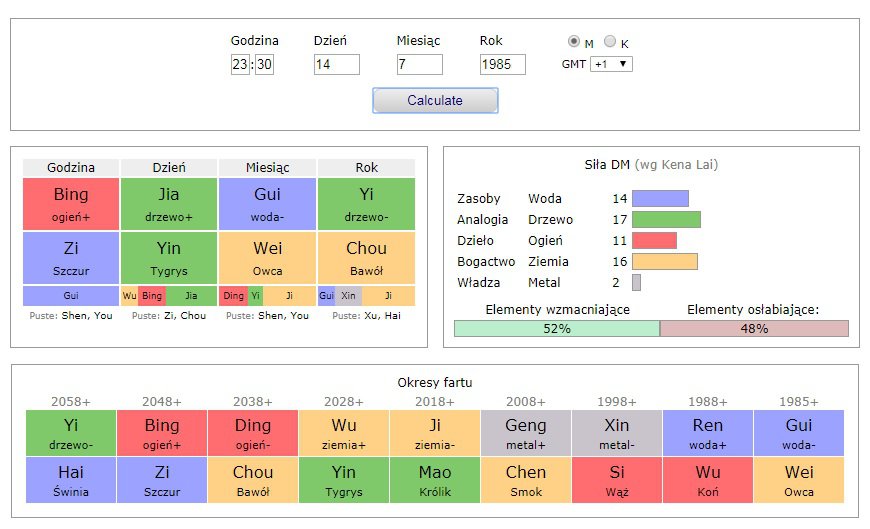
Task: Select the Jia drzewo+ day stem cell
Action: coord(169,204)
